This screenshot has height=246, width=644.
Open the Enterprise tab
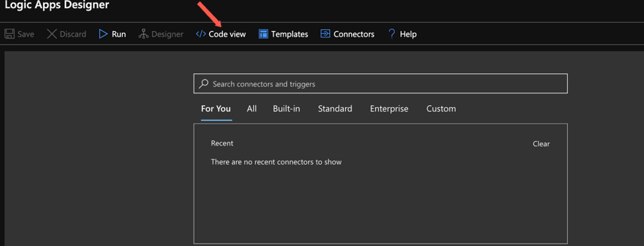[389, 109]
